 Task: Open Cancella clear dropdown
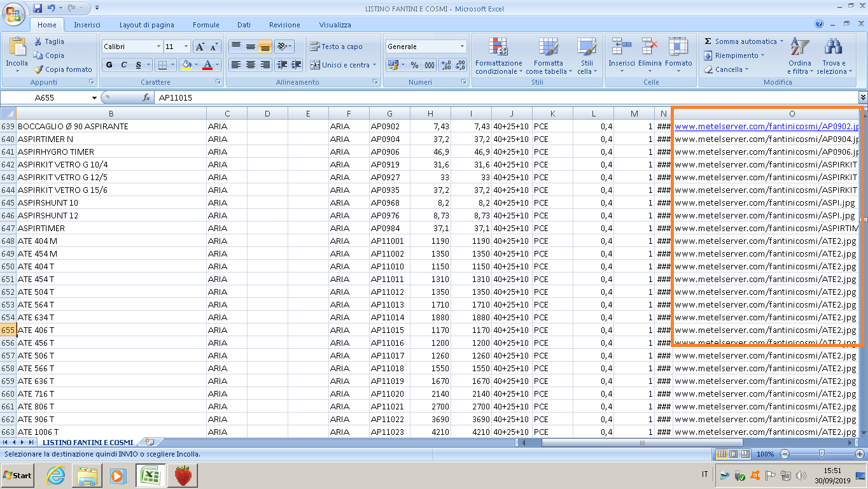click(727, 69)
